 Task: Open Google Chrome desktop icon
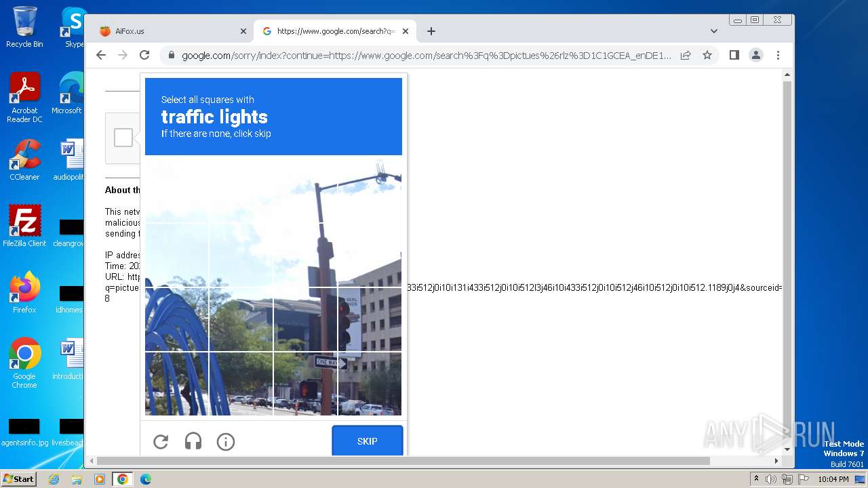pos(24,363)
